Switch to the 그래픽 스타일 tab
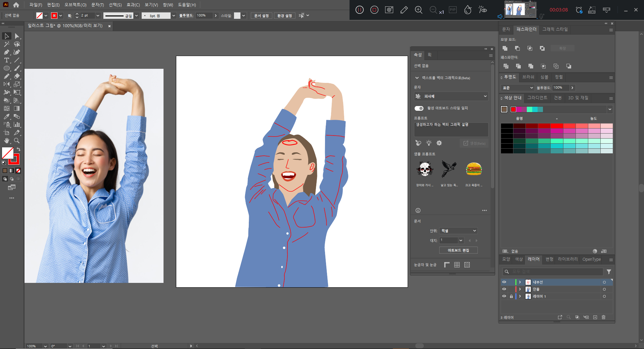Viewport: 644px width, 349px height. click(x=555, y=29)
